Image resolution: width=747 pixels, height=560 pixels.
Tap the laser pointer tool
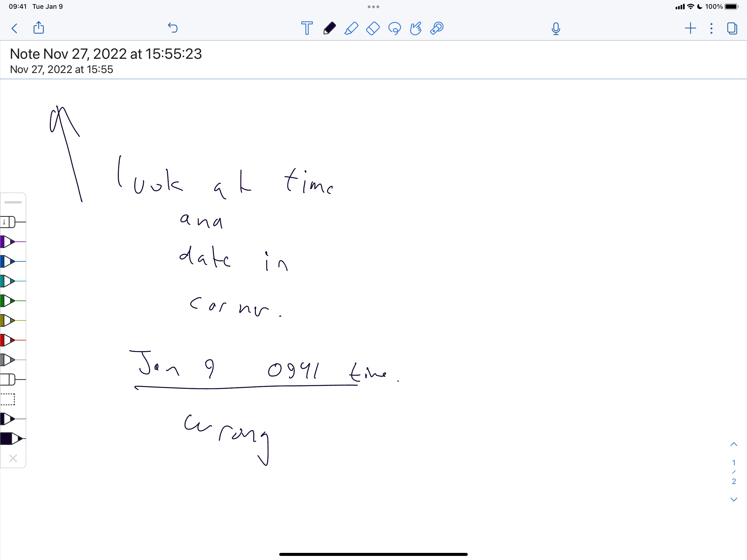[437, 28]
